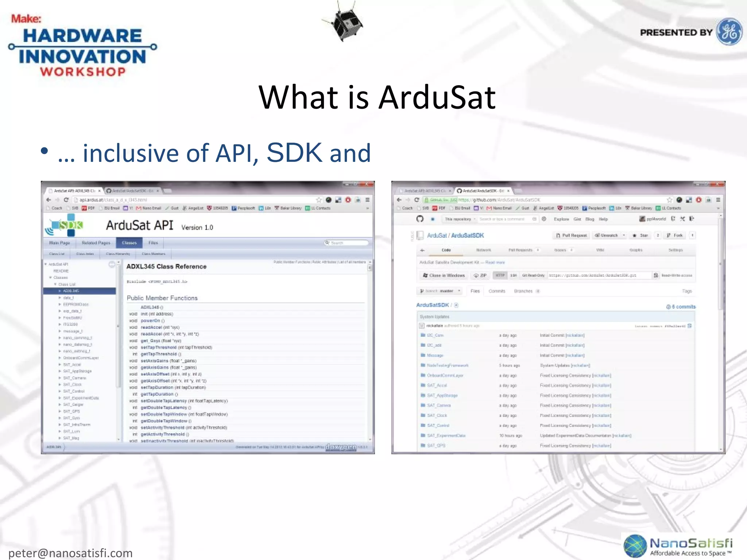The width and height of the screenshot is (747, 560).
Task: Switch to Files tab on ArduSat API page
Action: pos(153,243)
